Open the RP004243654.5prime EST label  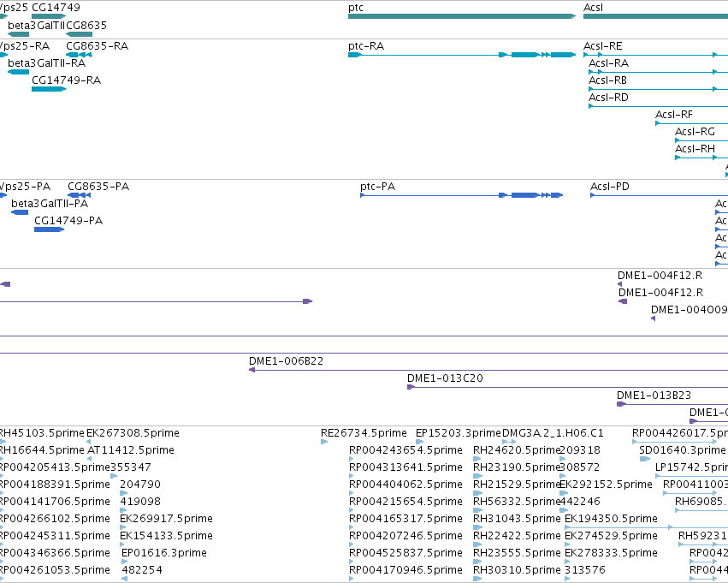tap(405, 450)
